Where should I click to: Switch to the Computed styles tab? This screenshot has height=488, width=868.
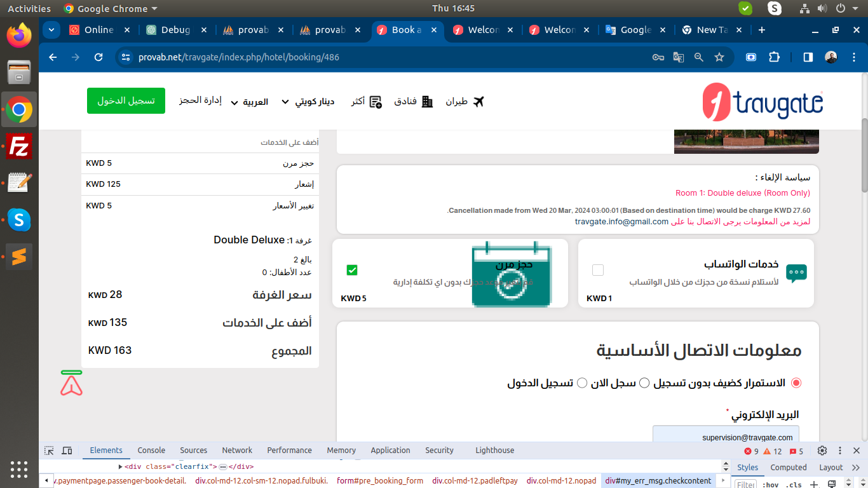[788, 467]
